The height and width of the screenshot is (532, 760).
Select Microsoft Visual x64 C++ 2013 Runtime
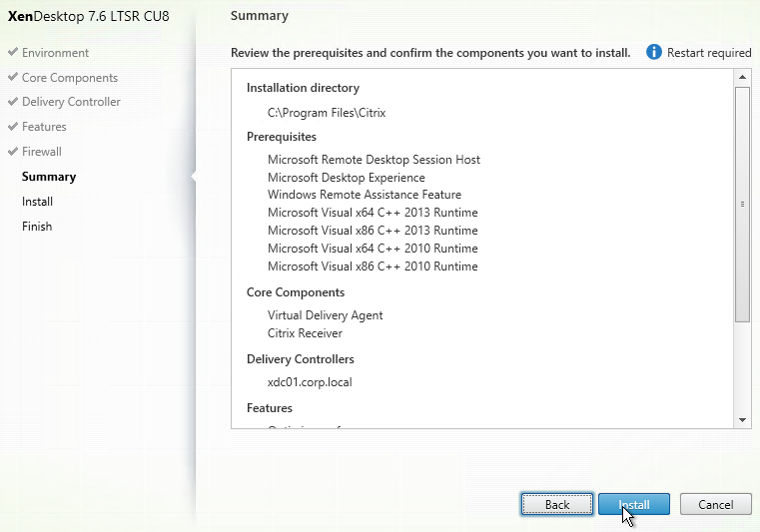tap(373, 213)
